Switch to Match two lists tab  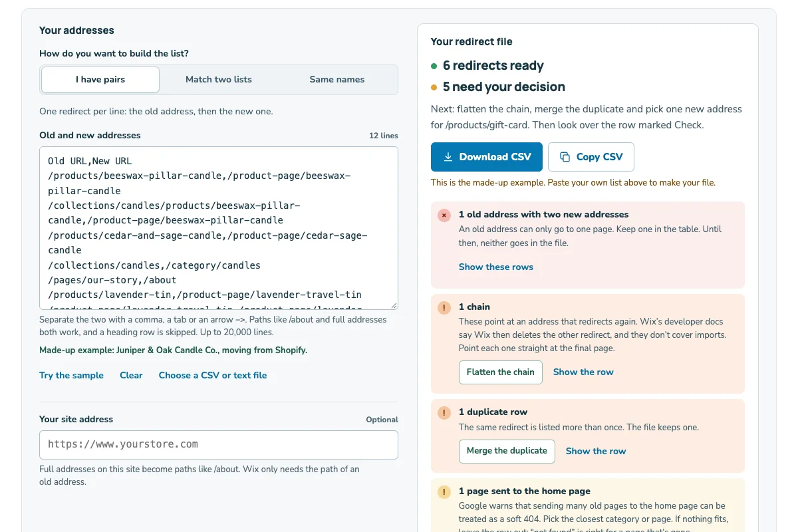[219, 80]
